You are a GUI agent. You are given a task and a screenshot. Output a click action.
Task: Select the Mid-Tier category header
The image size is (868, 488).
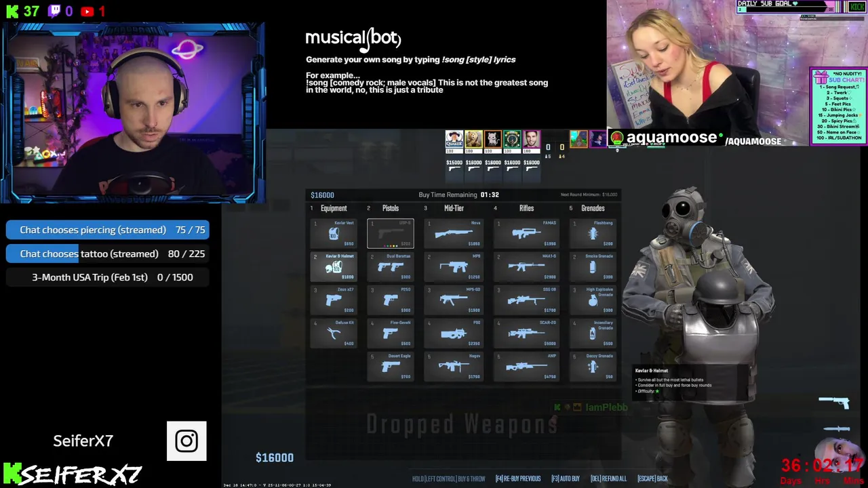pyautogui.click(x=454, y=208)
